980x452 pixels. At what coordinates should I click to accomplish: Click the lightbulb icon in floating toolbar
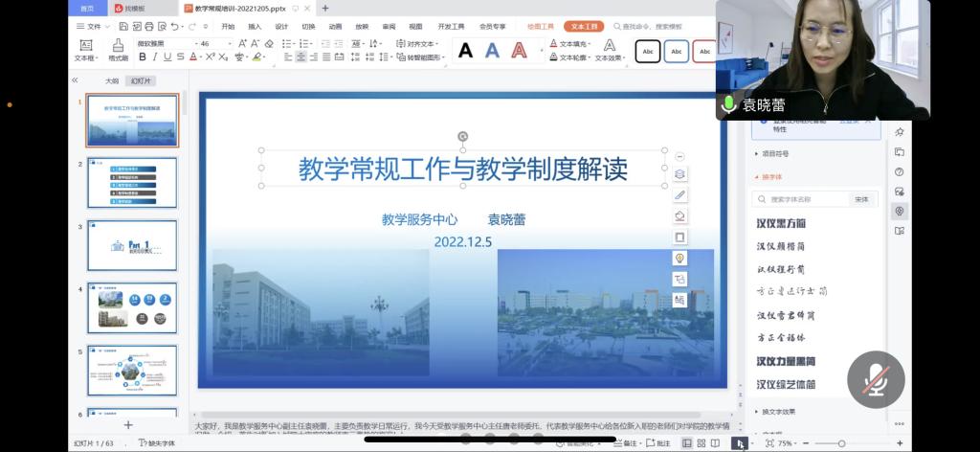click(679, 258)
